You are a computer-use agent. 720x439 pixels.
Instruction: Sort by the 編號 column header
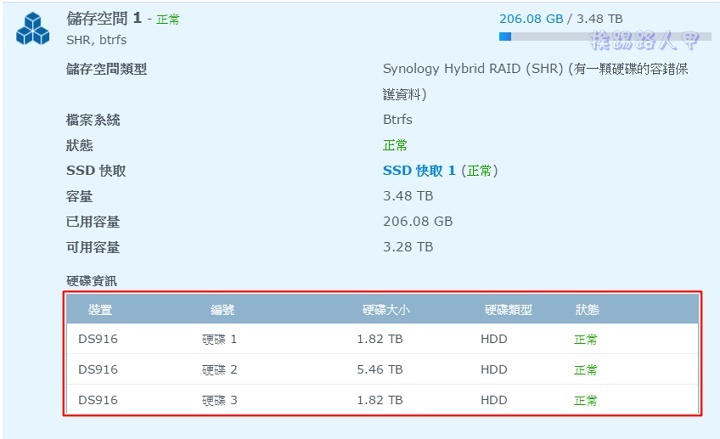(222, 310)
